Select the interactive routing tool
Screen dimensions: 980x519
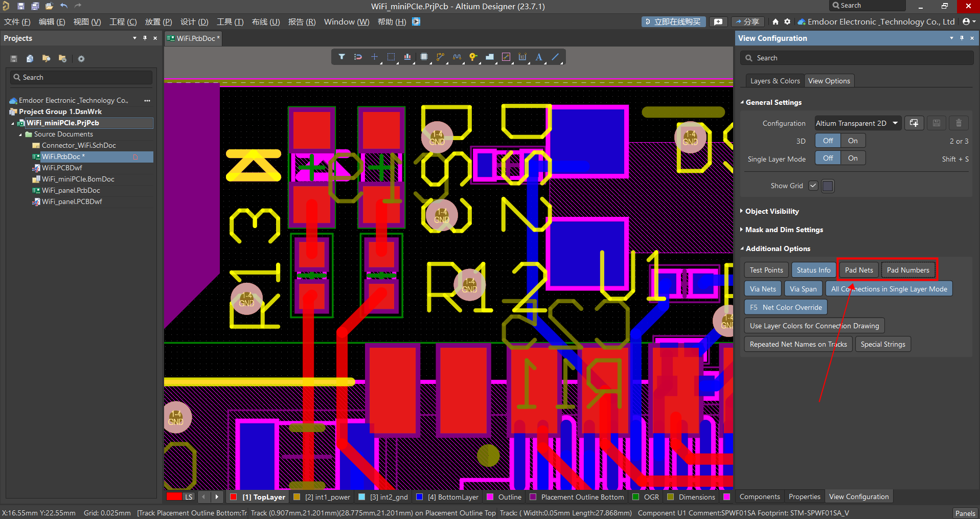point(440,57)
